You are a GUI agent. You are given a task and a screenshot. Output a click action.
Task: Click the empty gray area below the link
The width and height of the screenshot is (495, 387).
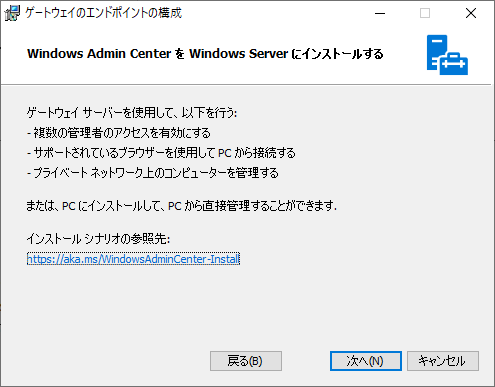tap(247, 307)
